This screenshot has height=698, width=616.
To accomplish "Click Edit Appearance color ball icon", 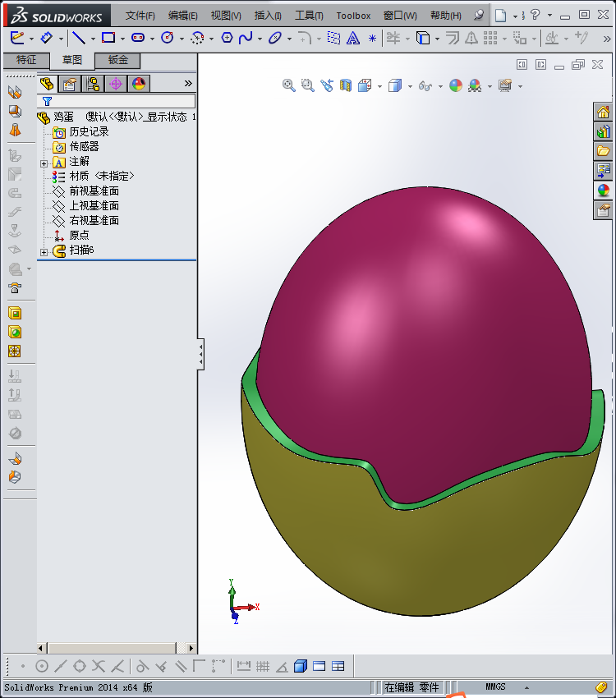I will [456, 85].
